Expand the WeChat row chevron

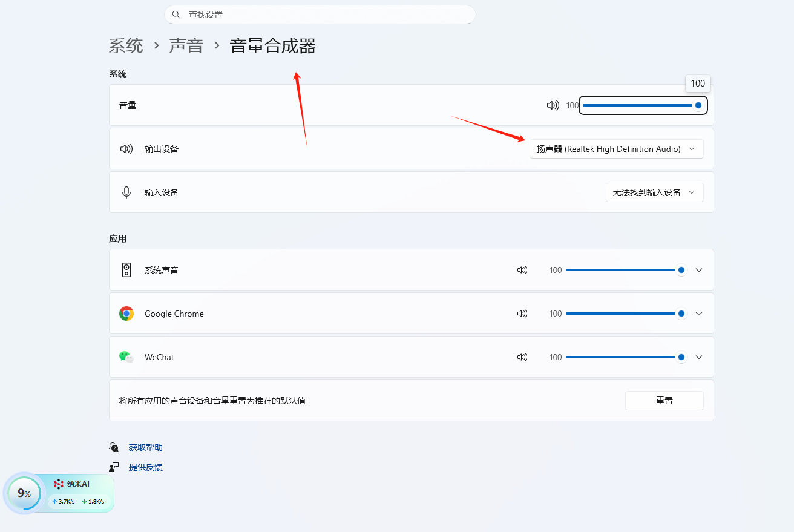(x=699, y=357)
